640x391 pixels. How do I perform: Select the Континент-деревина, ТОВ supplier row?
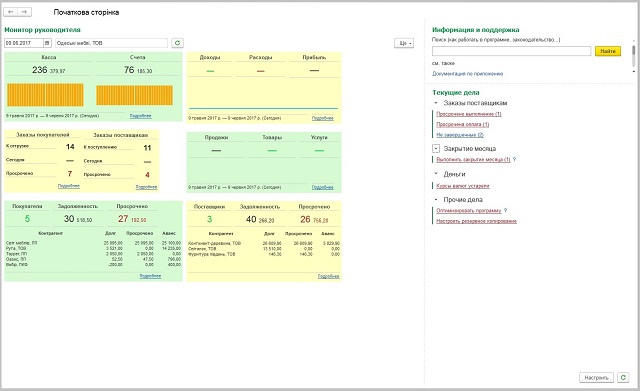pos(264,243)
